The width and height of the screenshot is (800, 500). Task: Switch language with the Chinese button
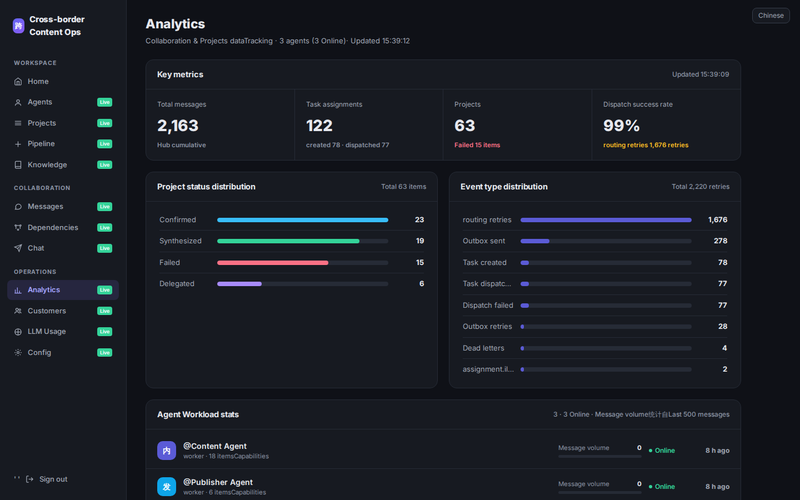[x=770, y=15]
